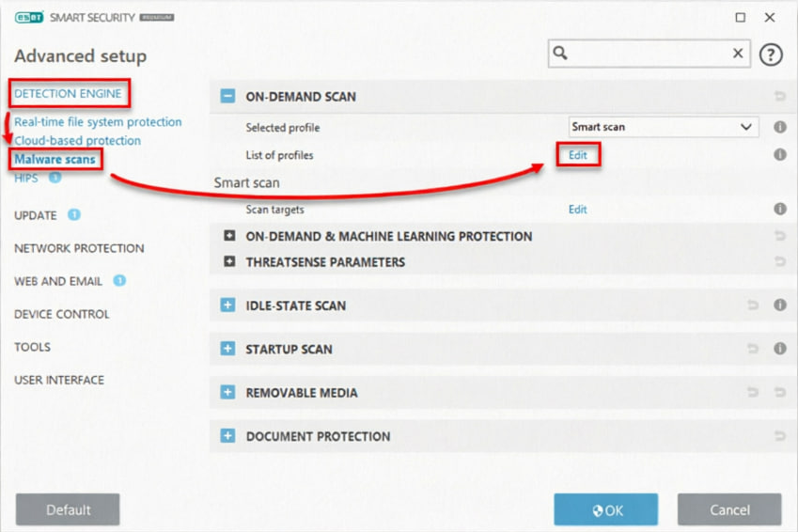Maximize the Advanced setup window
The image size is (798, 532).
740,17
